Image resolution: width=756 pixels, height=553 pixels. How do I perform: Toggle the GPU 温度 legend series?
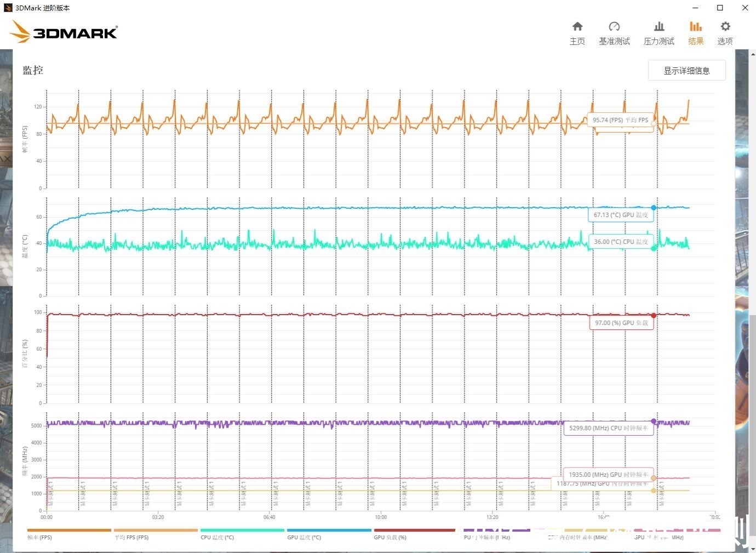[x=329, y=534]
